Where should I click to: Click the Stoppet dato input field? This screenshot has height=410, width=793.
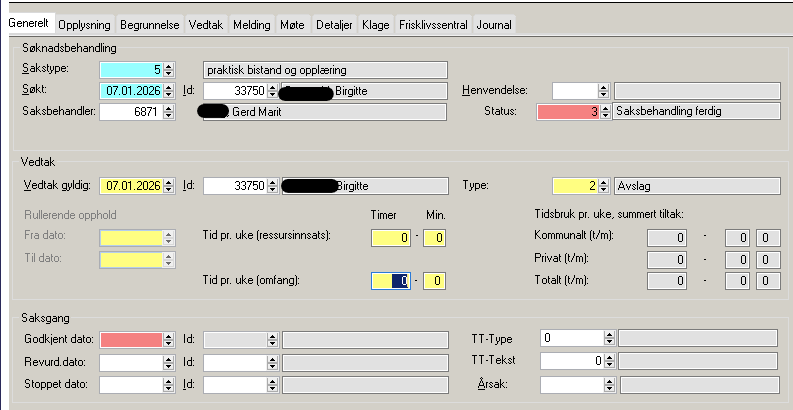coord(130,384)
